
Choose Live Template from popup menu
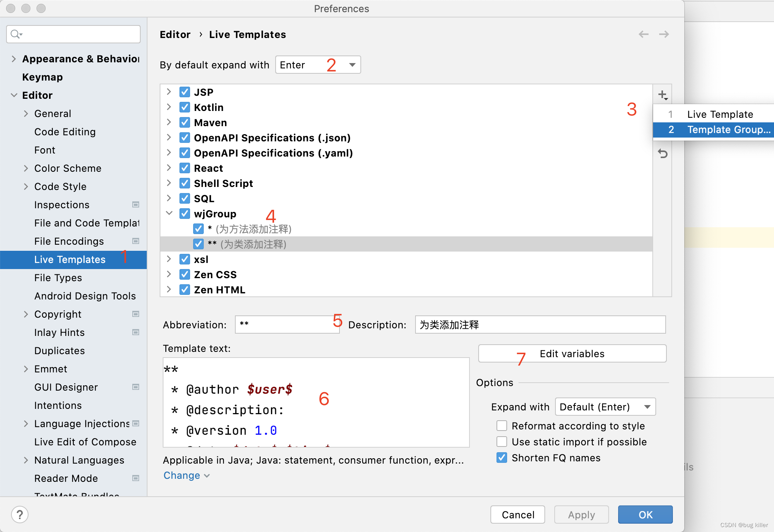pyautogui.click(x=720, y=114)
